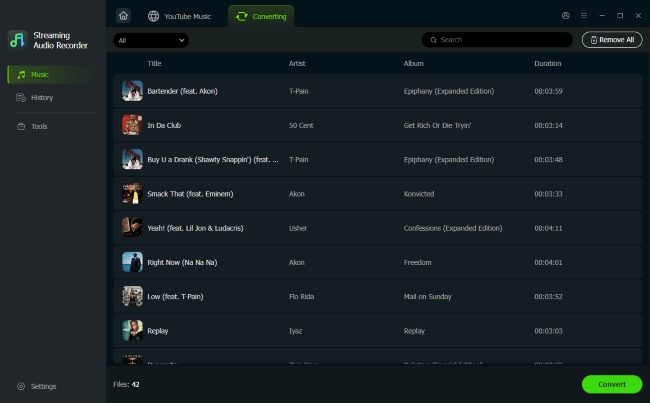This screenshot has height=403, width=650.
Task: Click Replay album thumbnail
Action: pos(132,331)
